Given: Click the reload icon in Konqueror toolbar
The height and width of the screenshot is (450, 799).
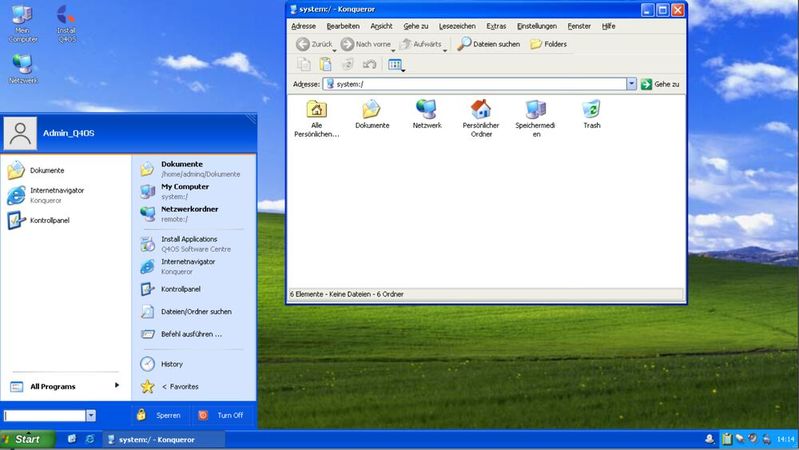Looking at the screenshot, I should click(x=348, y=64).
